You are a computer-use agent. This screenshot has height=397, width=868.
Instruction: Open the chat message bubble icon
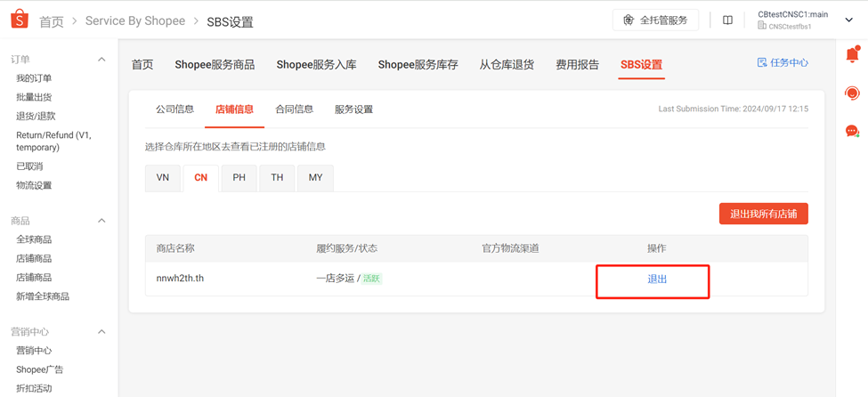[852, 131]
